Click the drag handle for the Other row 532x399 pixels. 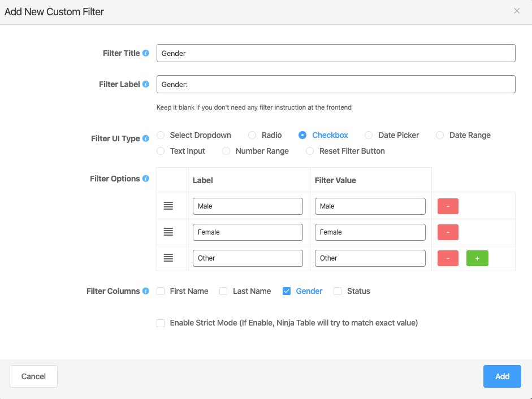tap(168, 258)
